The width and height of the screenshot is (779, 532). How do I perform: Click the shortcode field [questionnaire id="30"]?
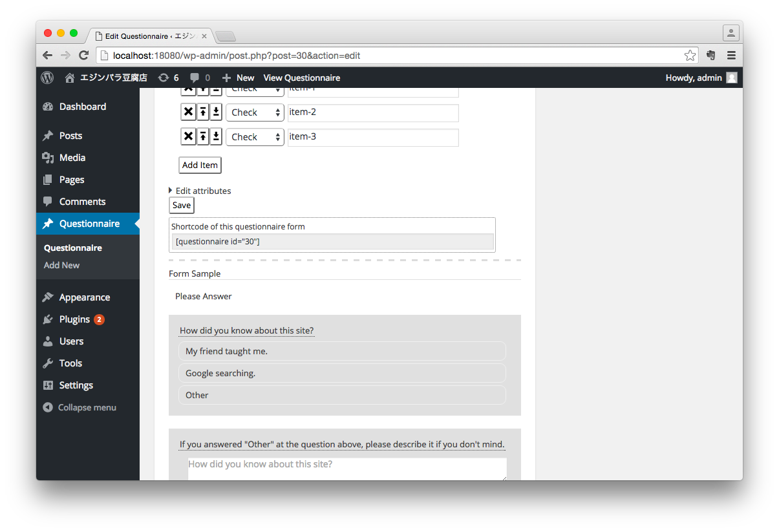333,241
